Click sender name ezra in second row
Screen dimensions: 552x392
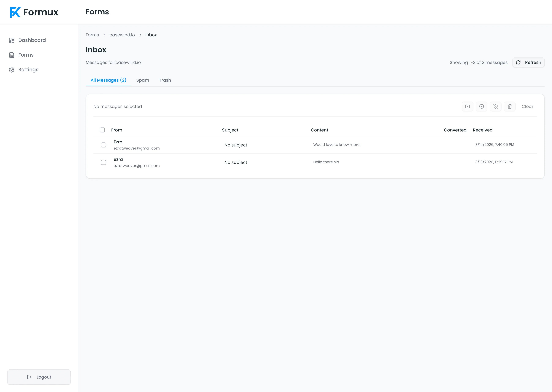click(x=118, y=160)
